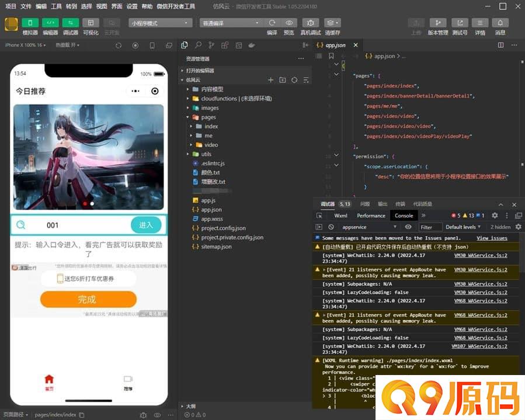Open the extensions blocks icon
The width and height of the screenshot is (525, 420).
tap(225, 45)
